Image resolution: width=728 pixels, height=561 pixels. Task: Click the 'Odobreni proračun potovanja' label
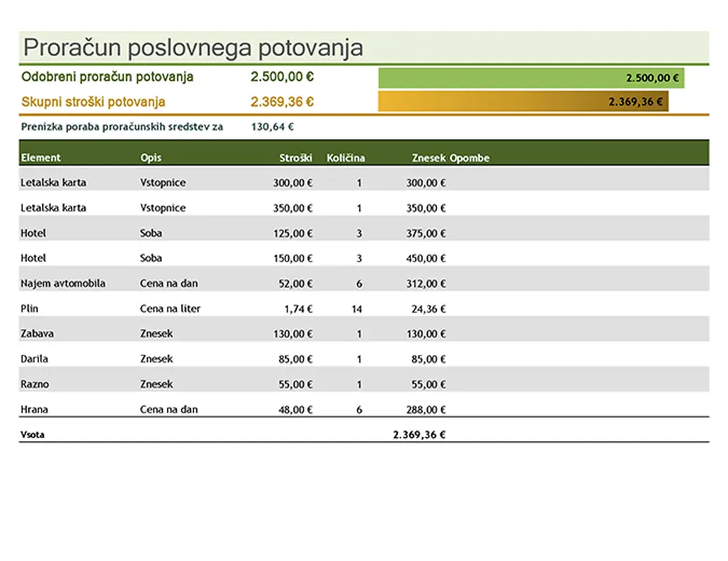pos(107,77)
